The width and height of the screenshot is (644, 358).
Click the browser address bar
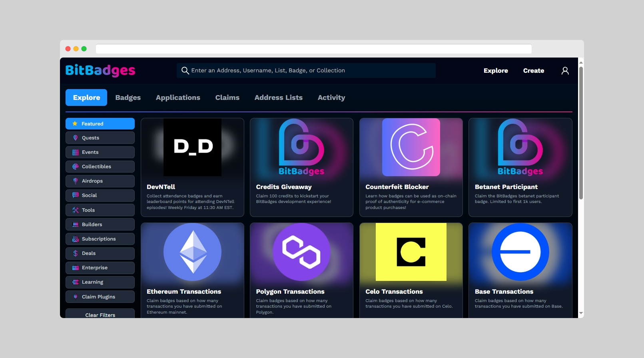(x=314, y=49)
